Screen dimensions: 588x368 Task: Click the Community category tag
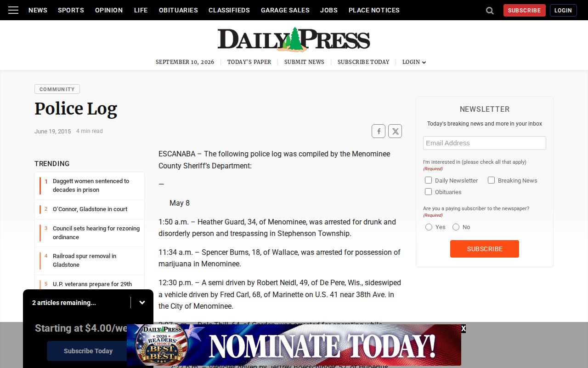(57, 89)
